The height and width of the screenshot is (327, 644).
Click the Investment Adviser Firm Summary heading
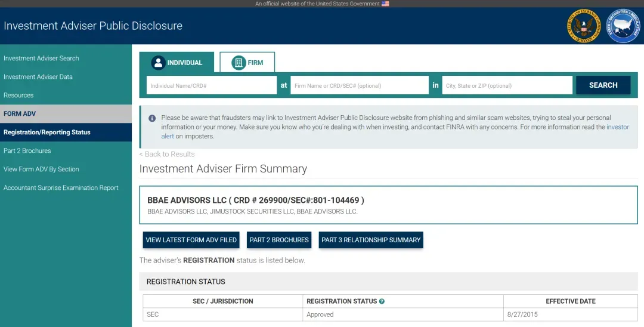coord(223,169)
